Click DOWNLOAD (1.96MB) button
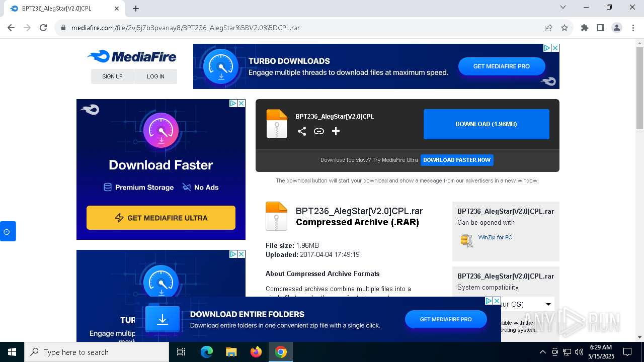The height and width of the screenshot is (362, 644). 486,124
